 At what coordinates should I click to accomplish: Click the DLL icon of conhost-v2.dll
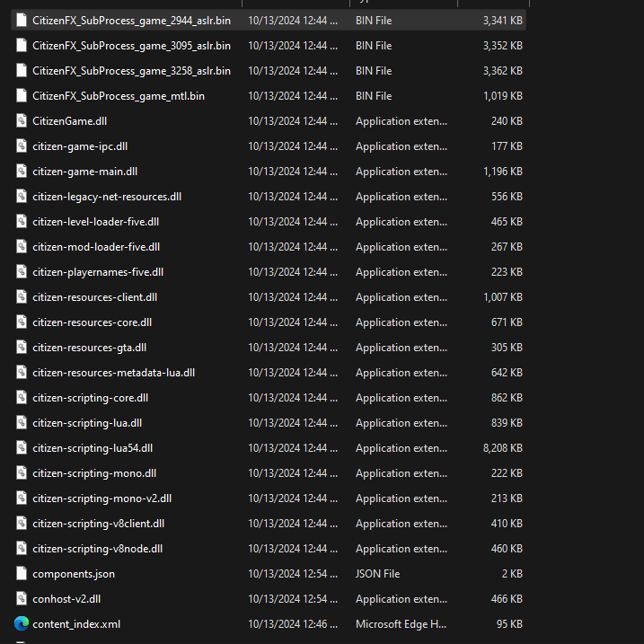pyautogui.click(x=22, y=598)
